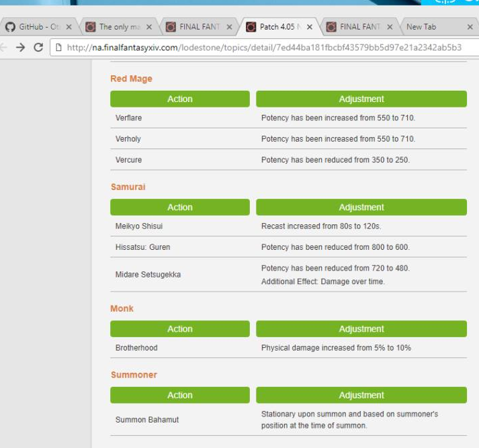479x448 pixels.
Task: Click Red Mage Action column header
Action: tap(180, 99)
